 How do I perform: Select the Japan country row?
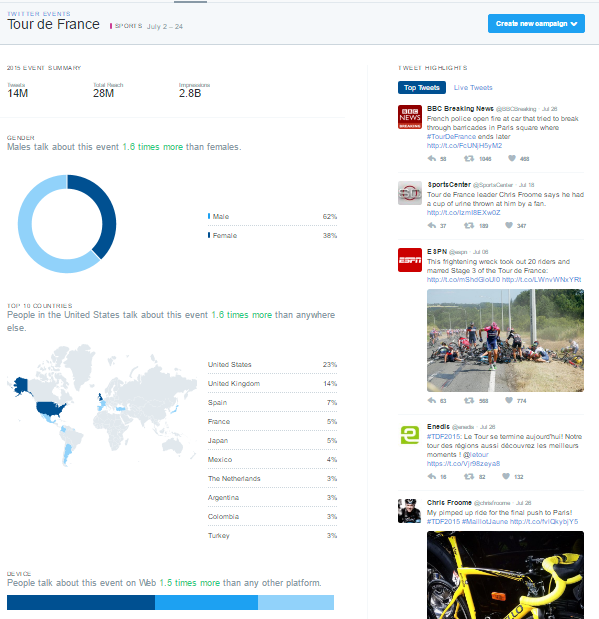[272, 441]
